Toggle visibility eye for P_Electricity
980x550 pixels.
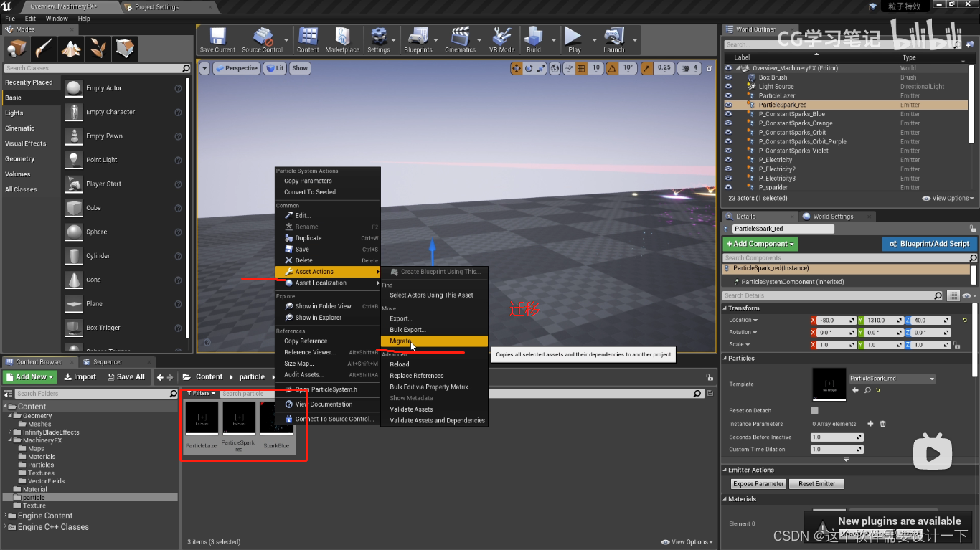tap(728, 160)
